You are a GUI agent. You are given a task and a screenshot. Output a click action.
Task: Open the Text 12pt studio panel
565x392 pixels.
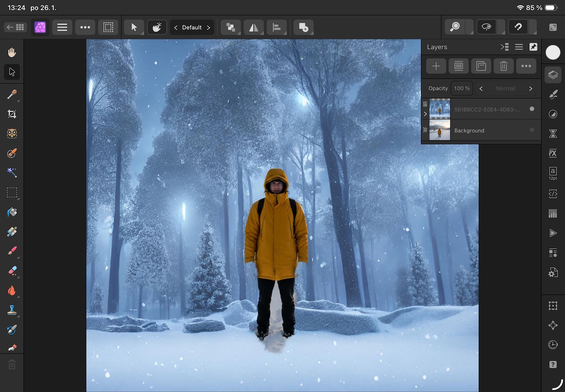tap(553, 173)
